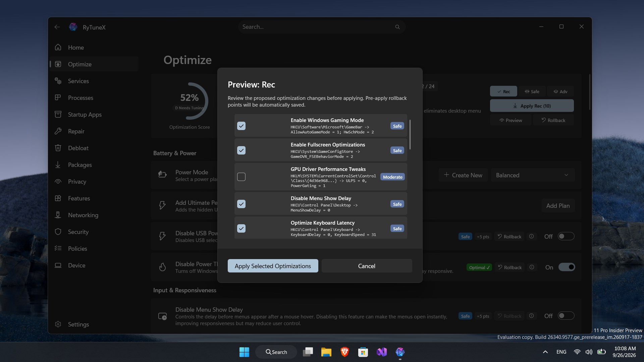Check the GPU Driver Performance Tweaks box
644x362 pixels.
tap(241, 177)
